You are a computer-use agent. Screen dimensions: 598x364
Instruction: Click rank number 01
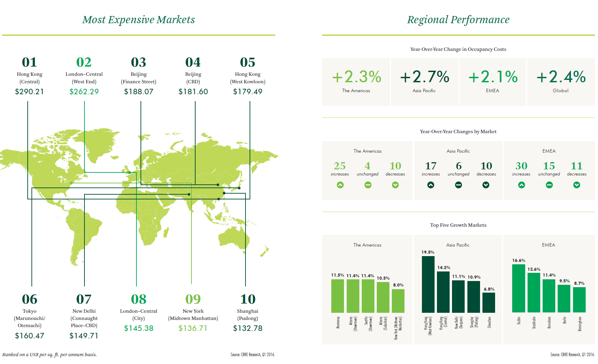click(x=29, y=62)
